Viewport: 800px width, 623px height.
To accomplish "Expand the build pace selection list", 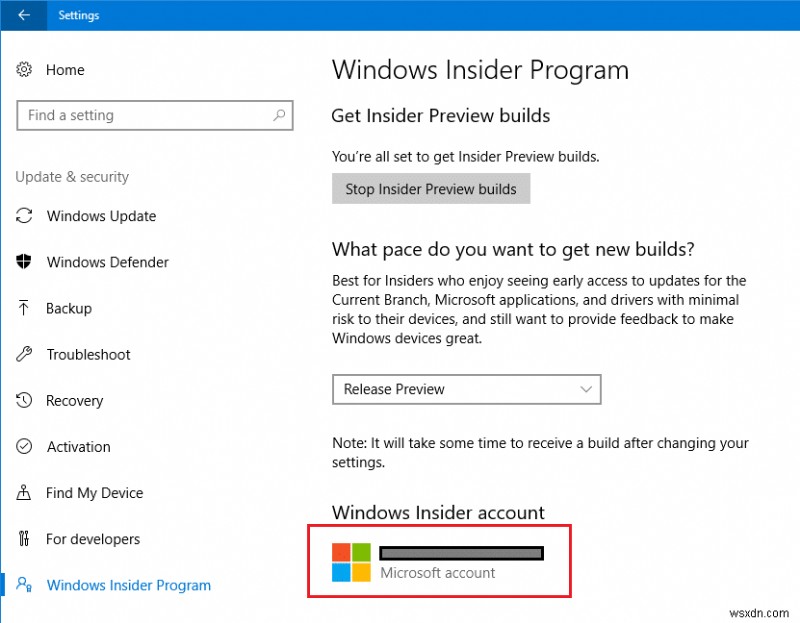I will pyautogui.click(x=466, y=389).
